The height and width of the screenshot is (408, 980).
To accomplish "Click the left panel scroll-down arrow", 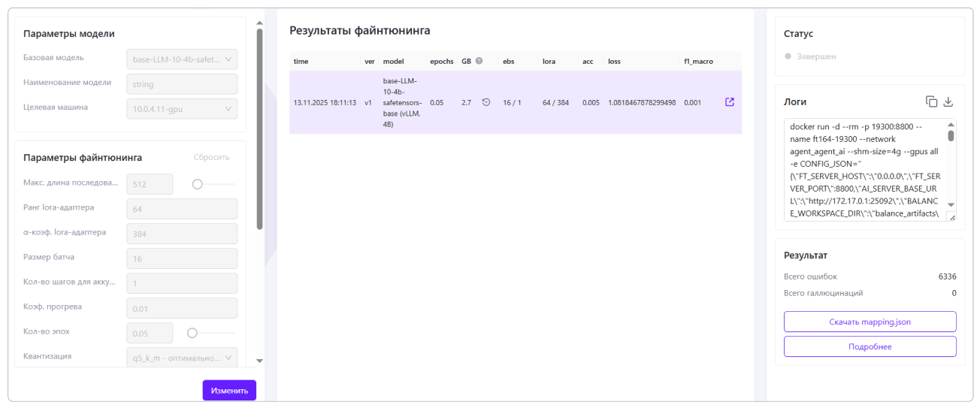I will click(259, 361).
